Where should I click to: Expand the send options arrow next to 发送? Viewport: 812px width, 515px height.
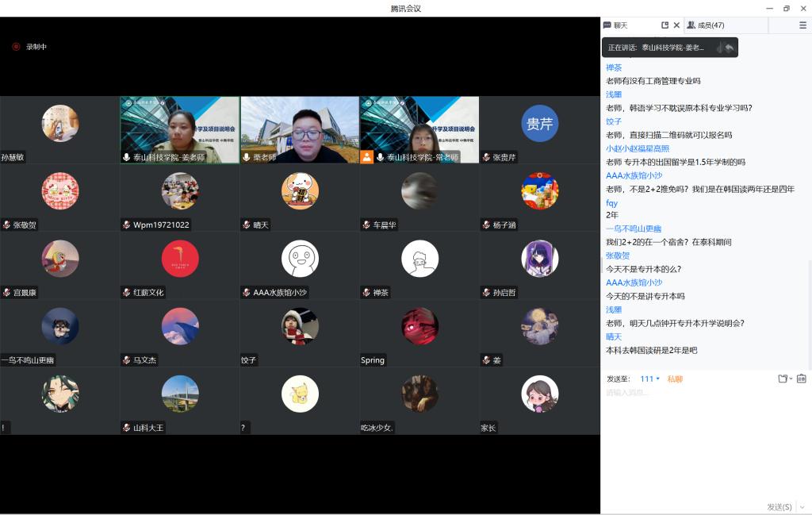802,507
